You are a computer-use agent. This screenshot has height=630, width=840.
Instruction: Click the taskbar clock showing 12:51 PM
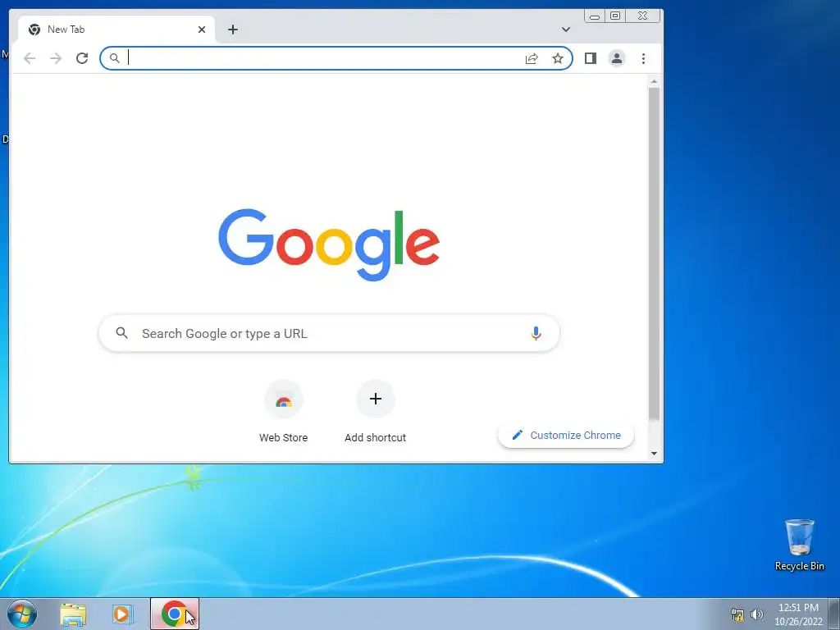coord(798,614)
